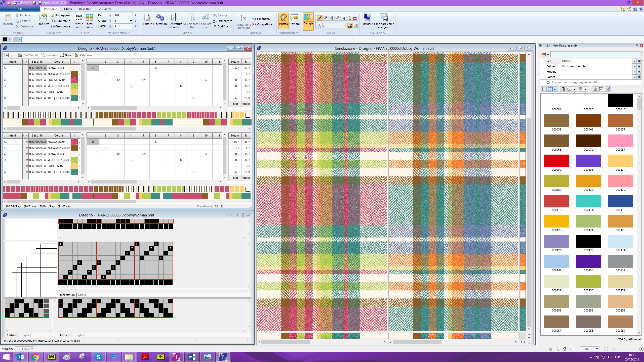This screenshot has height=362, width=644.
Task: Switch to the Utilità ribbon tab
Action: 68,9
